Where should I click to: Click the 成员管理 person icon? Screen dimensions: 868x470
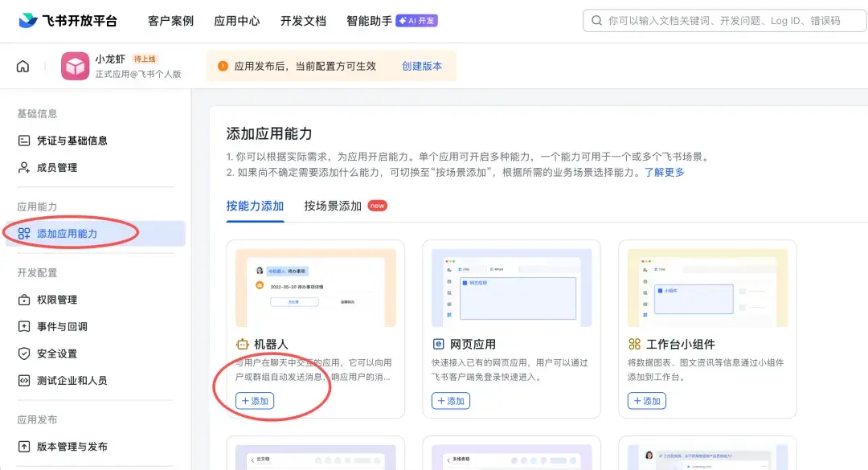[x=24, y=168]
